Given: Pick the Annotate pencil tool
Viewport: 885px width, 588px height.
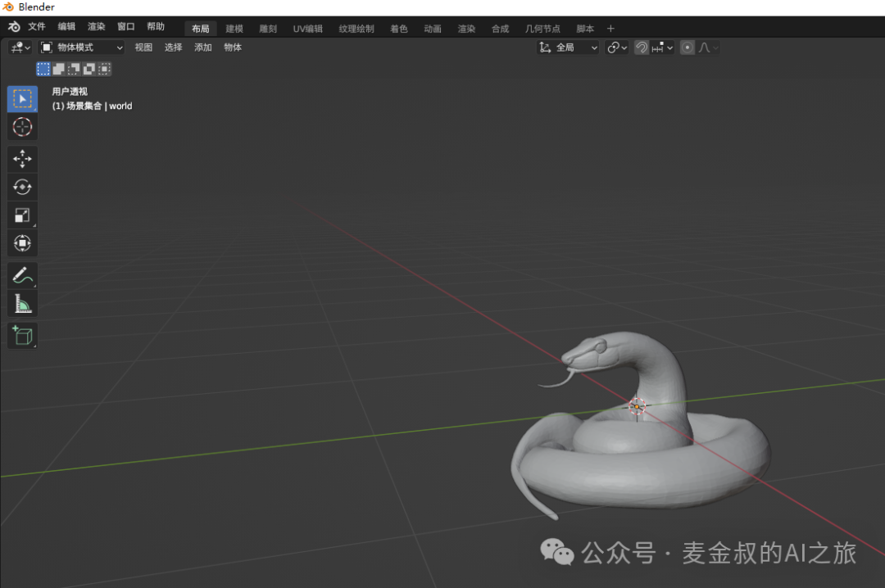Looking at the screenshot, I should 22,276.
